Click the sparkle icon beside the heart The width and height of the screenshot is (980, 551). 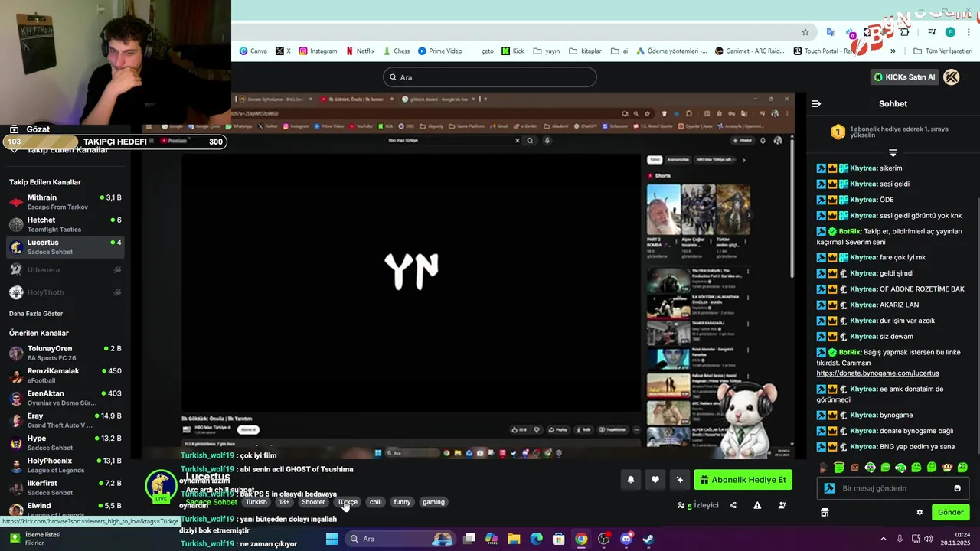679,480
